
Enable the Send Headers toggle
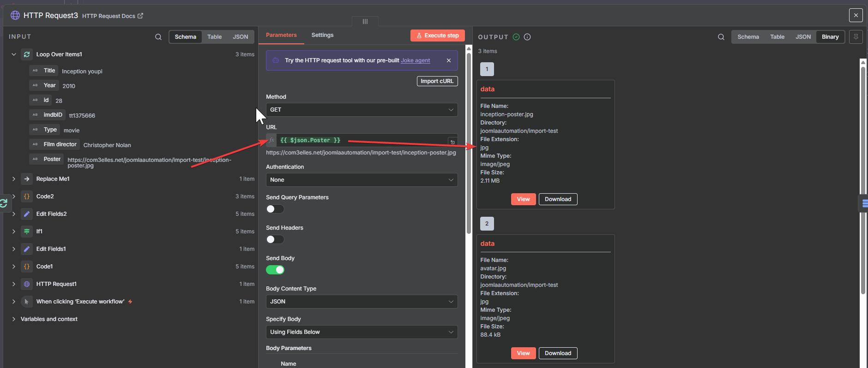pos(275,239)
